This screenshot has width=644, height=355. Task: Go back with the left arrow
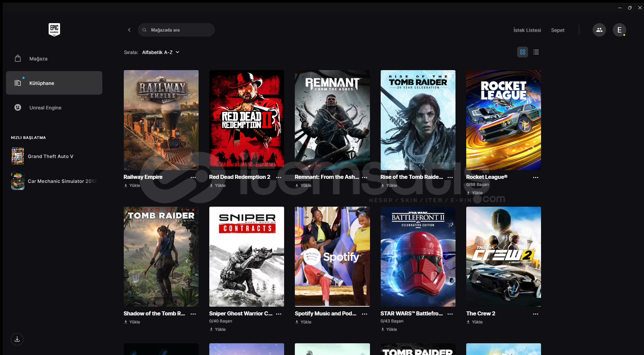129,30
